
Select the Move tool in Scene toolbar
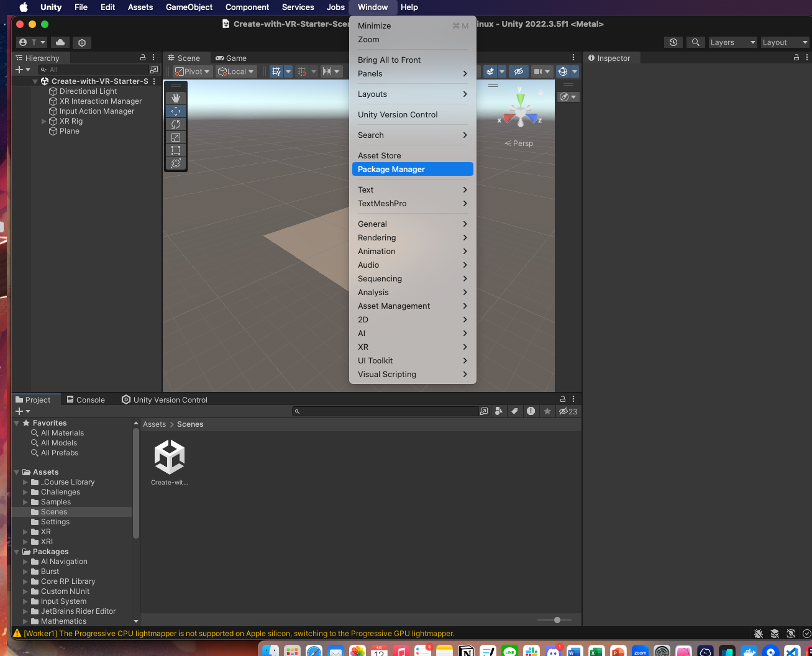point(176,111)
